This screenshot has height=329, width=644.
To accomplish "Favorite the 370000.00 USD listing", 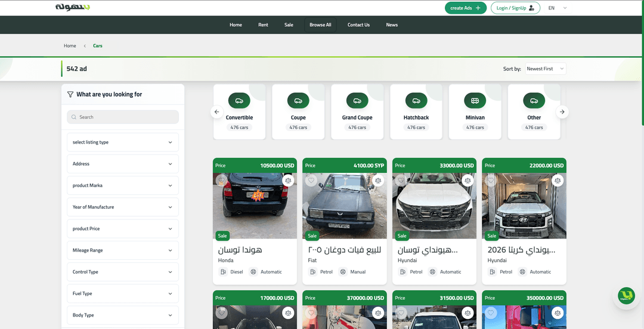I will click(311, 312).
